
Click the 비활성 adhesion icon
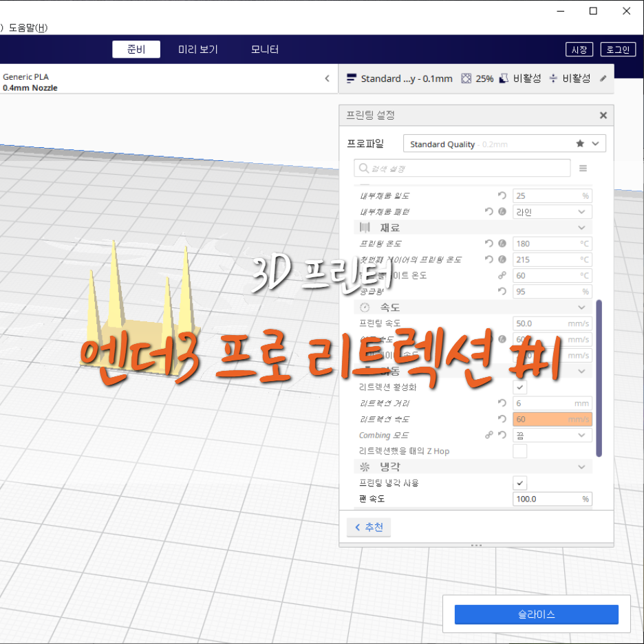(x=552, y=78)
